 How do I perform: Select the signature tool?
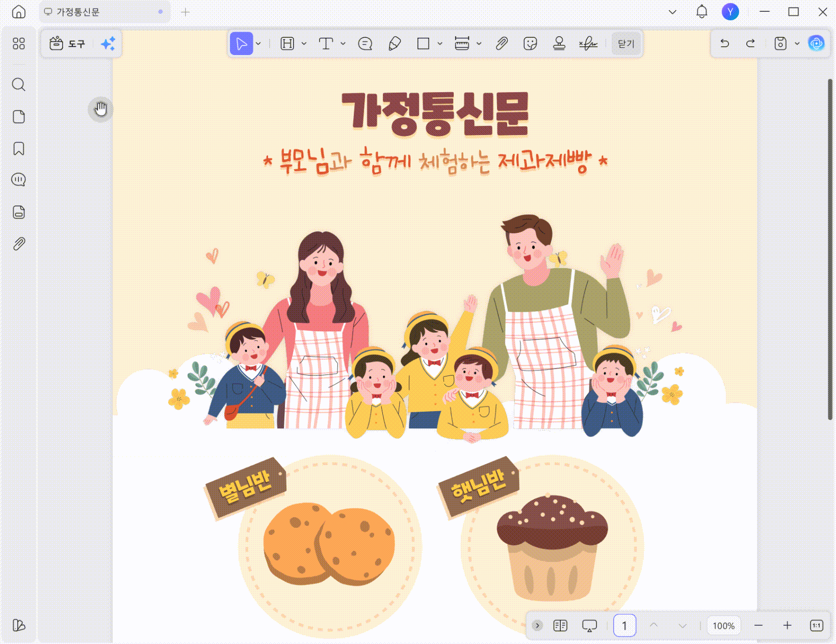(x=588, y=44)
